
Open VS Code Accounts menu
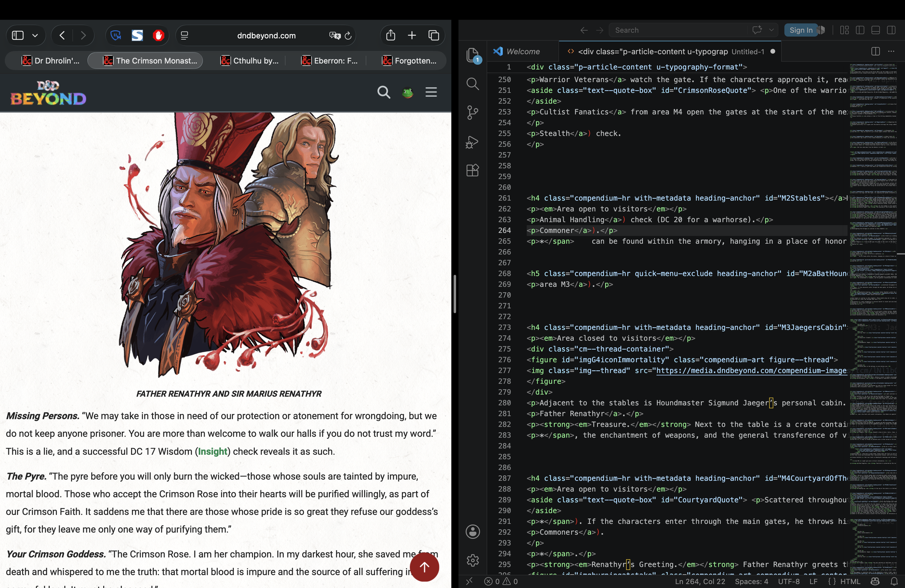(473, 532)
